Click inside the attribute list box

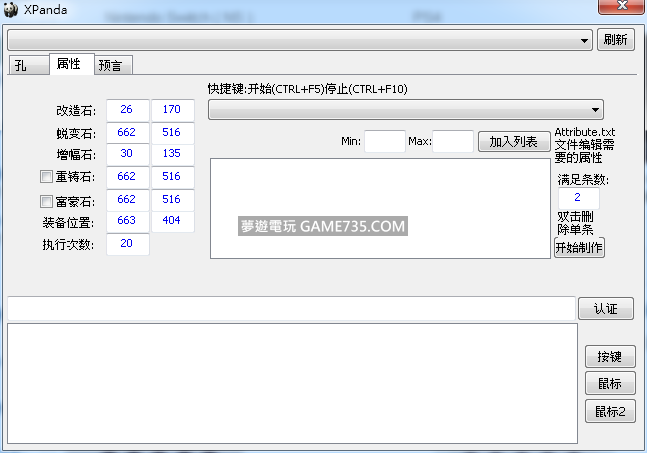tap(380, 208)
